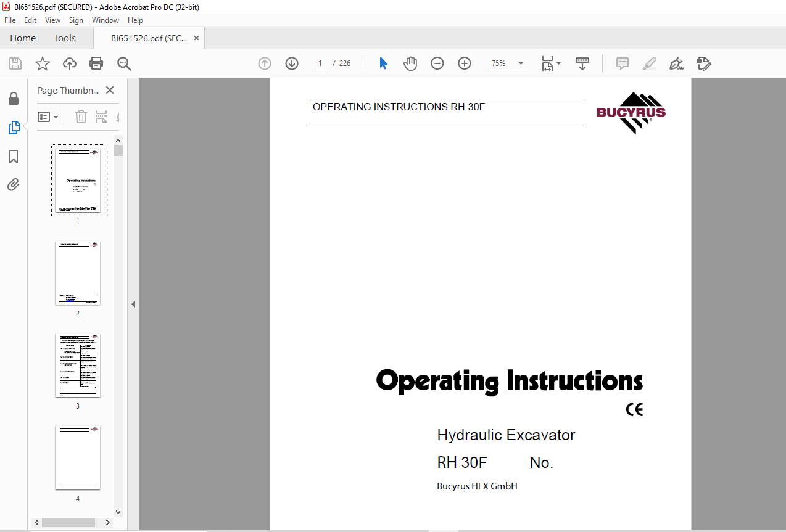This screenshot has width=786, height=532.
Task: Open the Window menu
Action: tap(105, 20)
